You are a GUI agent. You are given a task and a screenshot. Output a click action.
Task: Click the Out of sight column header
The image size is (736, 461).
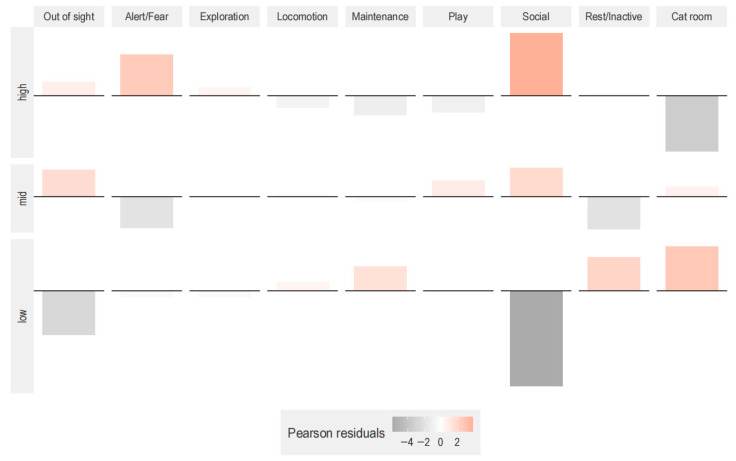coord(69,17)
